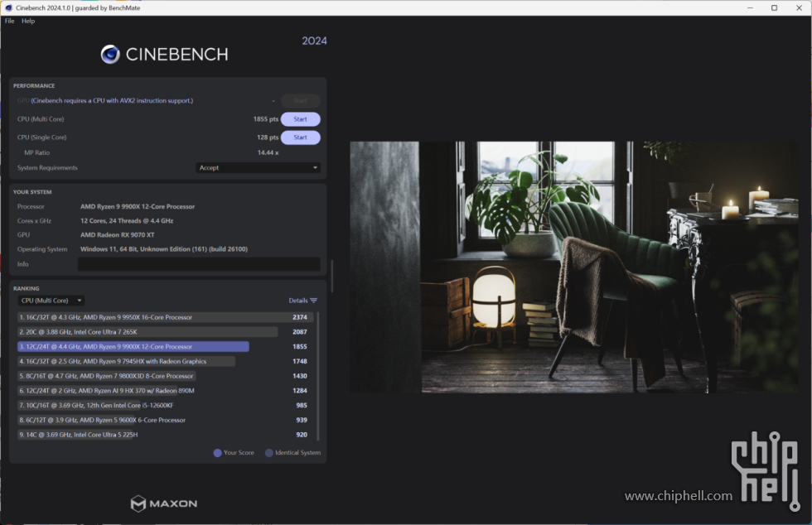Click the Maxon logo

tap(164, 503)
